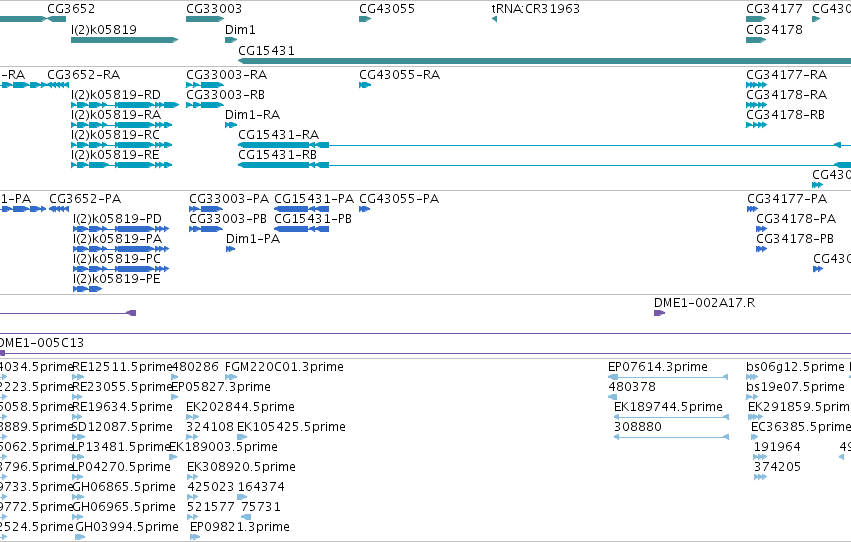Click protein CG15431-PA
Image resolution: width=851 pixels, height=542 pixels.
314,199
